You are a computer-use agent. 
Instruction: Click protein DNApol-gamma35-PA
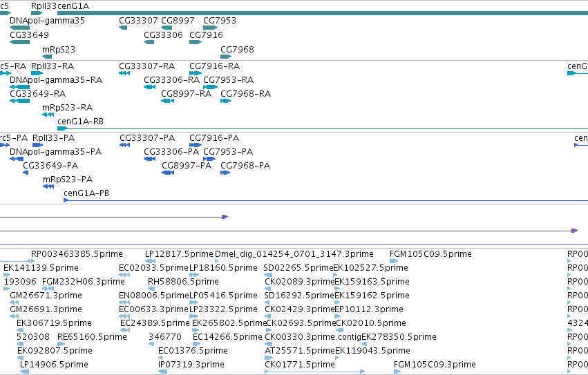tap(17, 159)
